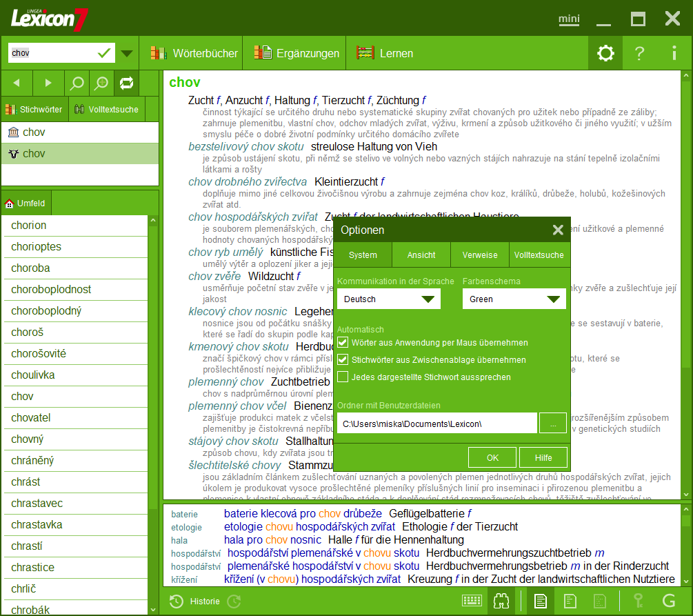Open the Verweise tab in Optionen
The height and width of the screenshot is (616, 693).
[x=480, y=255]
